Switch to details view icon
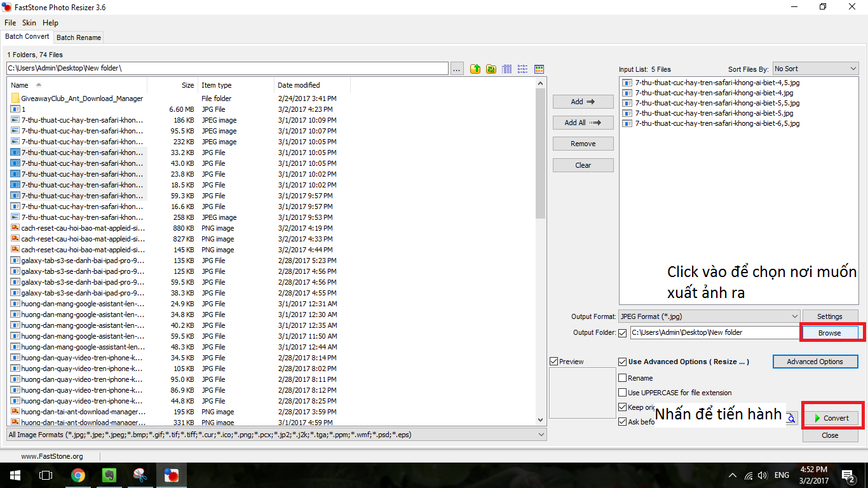This screenshot has height=488, width=868. [507, 69]
